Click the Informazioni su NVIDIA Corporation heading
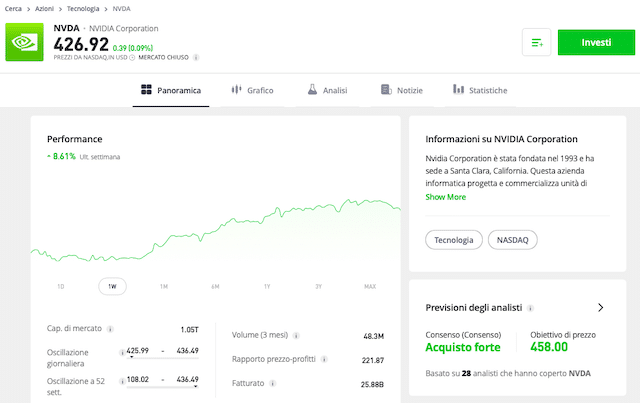 (x=501, y=139)
